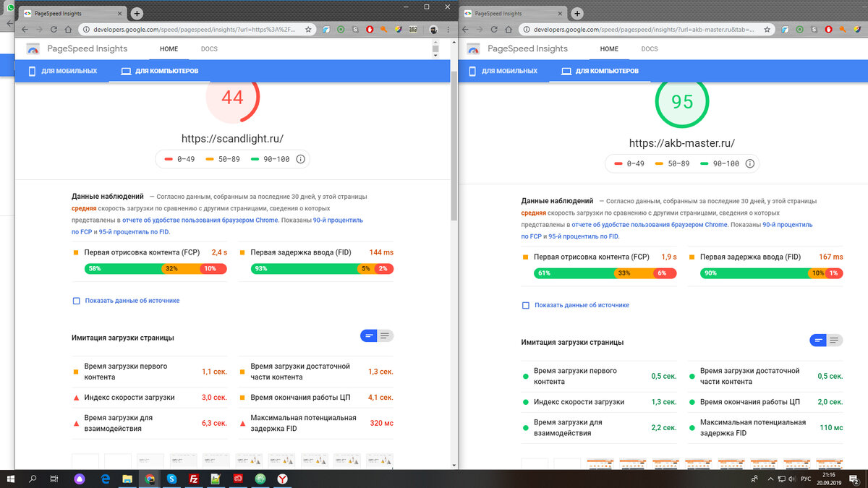Check 'Показать данные об источнике' in left window
Image resolution: width=868 pixels, height=488 pixels.
pyautogui.click(x=76, y=301)
